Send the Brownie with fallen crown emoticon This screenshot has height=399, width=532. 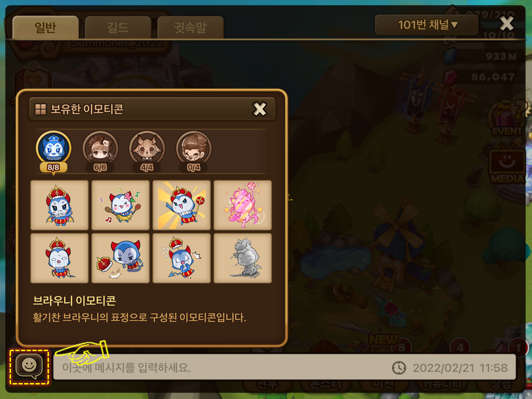coord(121,258)
